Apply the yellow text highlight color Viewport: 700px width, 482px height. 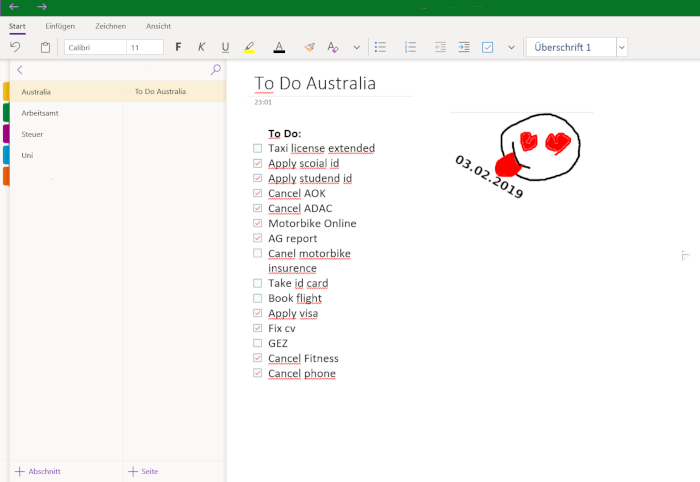coord(250,47)
